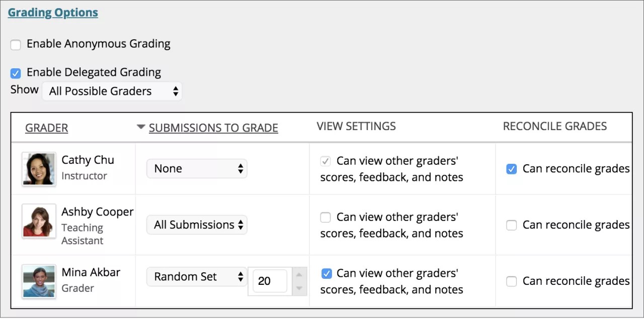Enable Mina Akbar's Can reconcile grades
Viewport: 644px width, 319px height.
tap(511, 281)
